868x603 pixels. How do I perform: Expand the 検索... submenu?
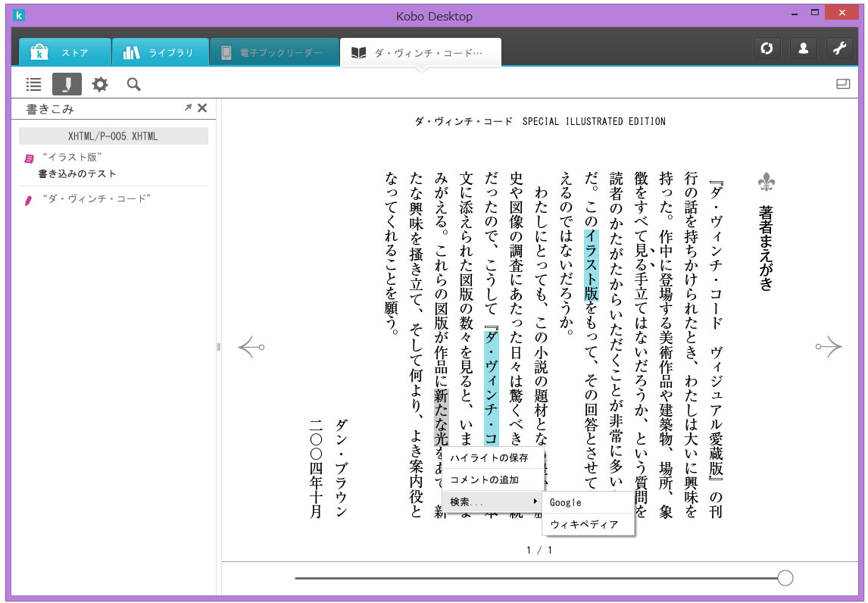(x=492, y=501)
